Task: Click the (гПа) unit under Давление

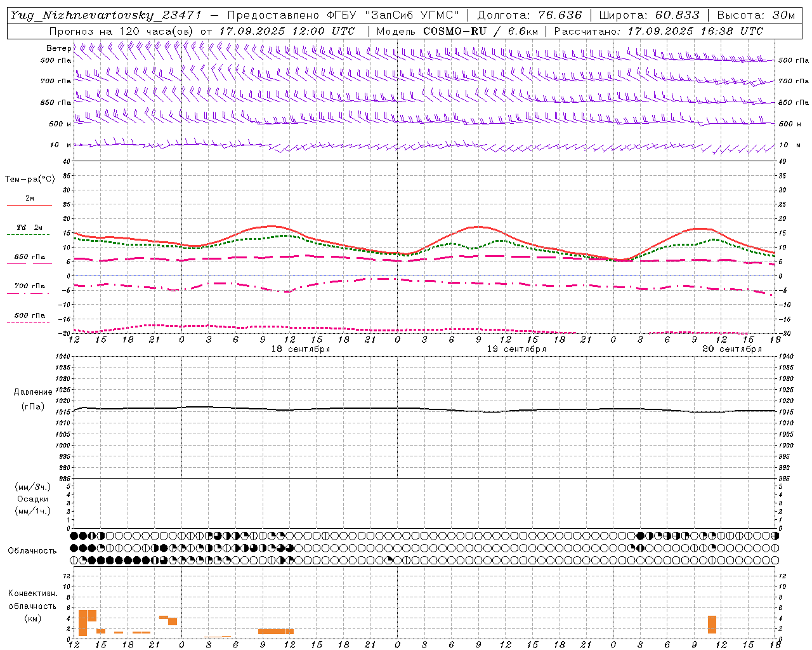Action: (33, 407)
